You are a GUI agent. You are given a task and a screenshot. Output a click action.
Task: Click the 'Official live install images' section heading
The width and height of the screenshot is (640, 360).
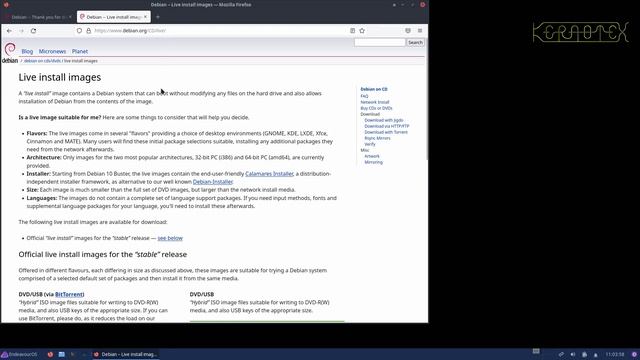pyautogui.click(x=102, y=254)
